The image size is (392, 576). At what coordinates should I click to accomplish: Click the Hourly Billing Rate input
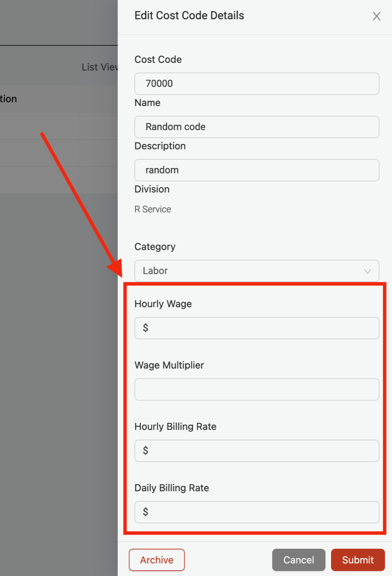point(257,450)
